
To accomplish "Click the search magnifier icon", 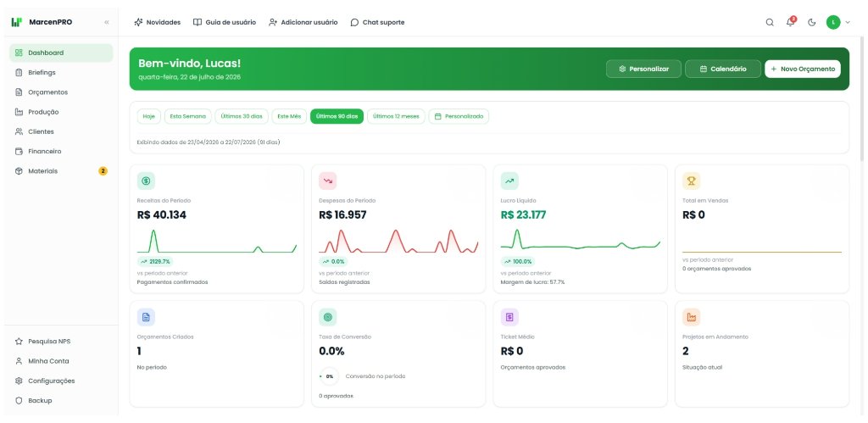I will [770, 23].
